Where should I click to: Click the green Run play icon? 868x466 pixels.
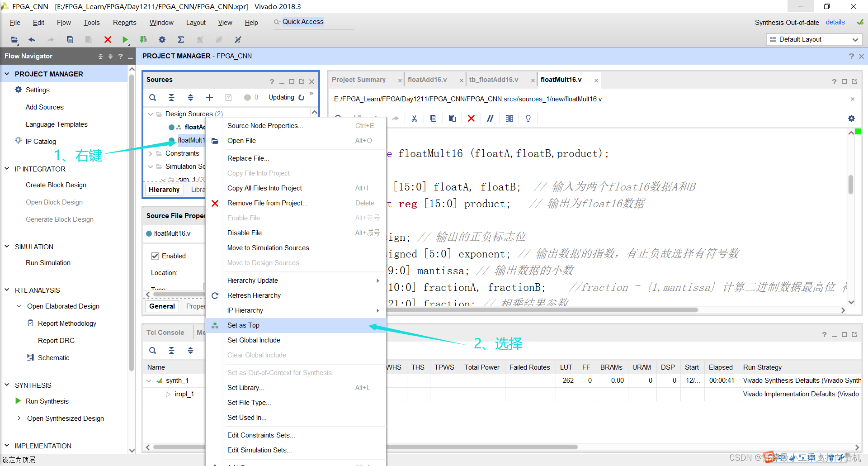[x=125, y=40]
